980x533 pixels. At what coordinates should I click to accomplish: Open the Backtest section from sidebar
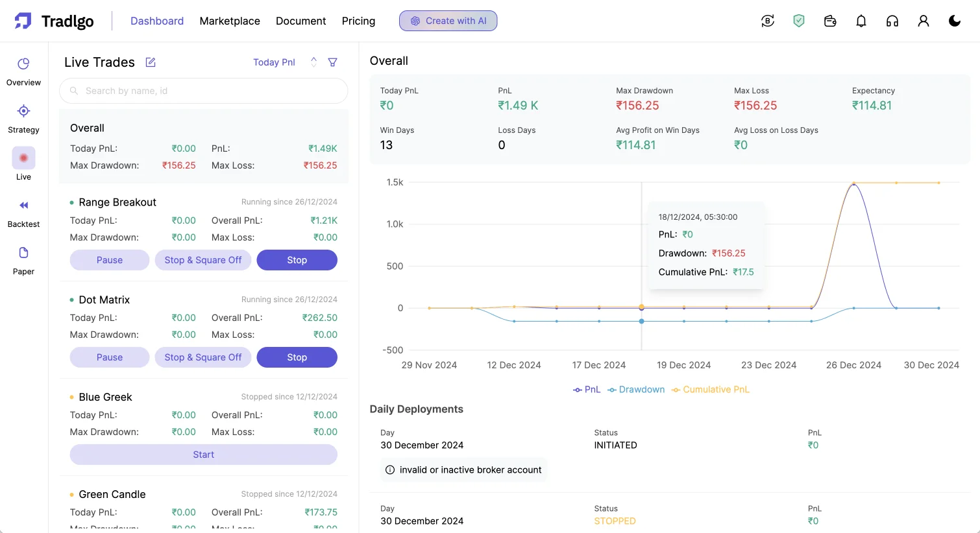(x=23, y=211)
